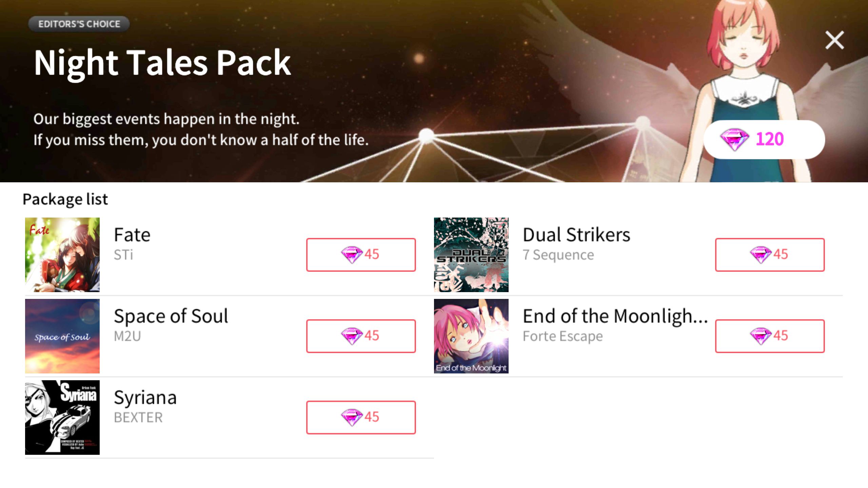Open the Space of Soul album cover

(x=62, y=336)
